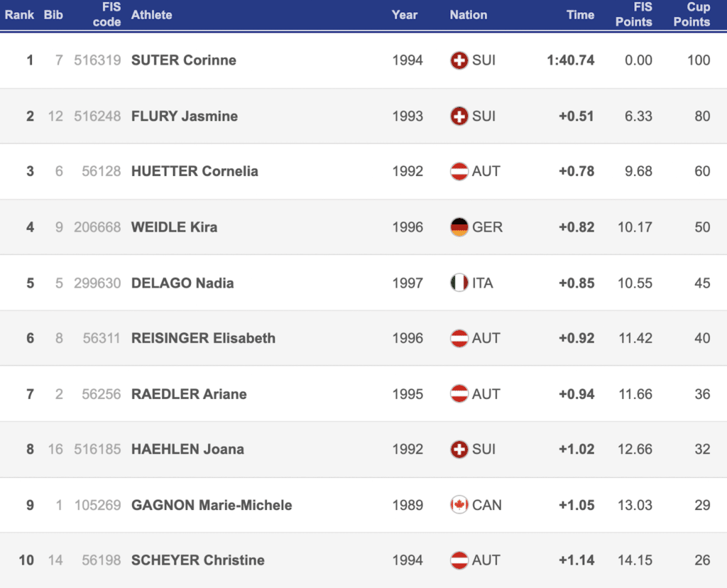Open athlete SUTER Corinne's profile

(184, 60)
